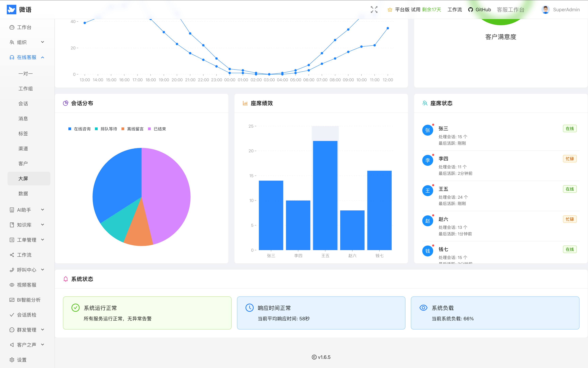The width and height of the screenshot is (588, 368).
Task: Open the 一对一 submenu item
Action: tap(29, 74)
